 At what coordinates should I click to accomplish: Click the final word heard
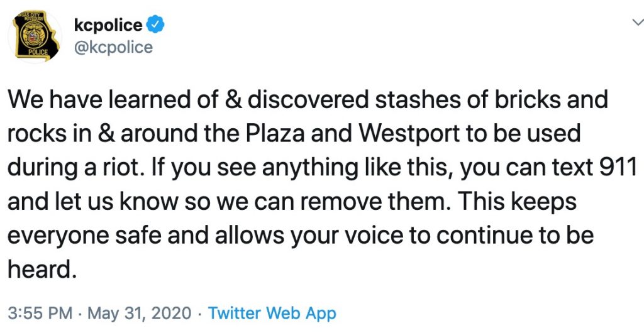click(42, 269)
